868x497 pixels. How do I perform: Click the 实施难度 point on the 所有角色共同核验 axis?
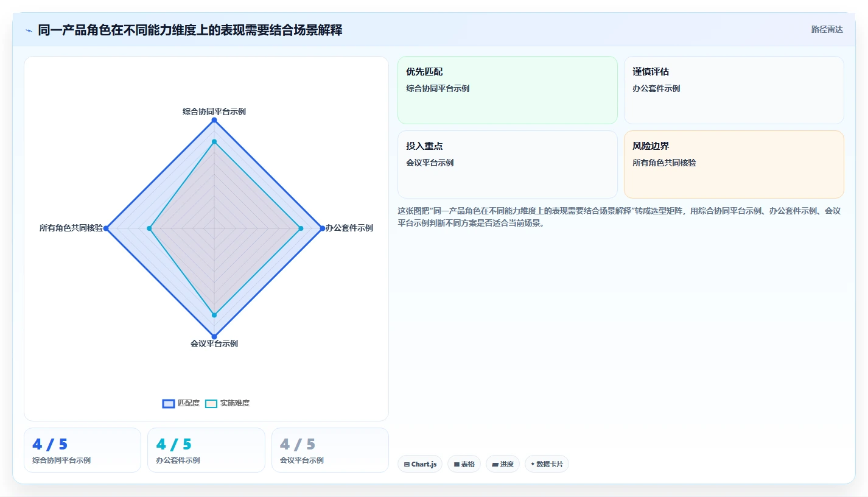pyautogui.click(x=150, y=228)
